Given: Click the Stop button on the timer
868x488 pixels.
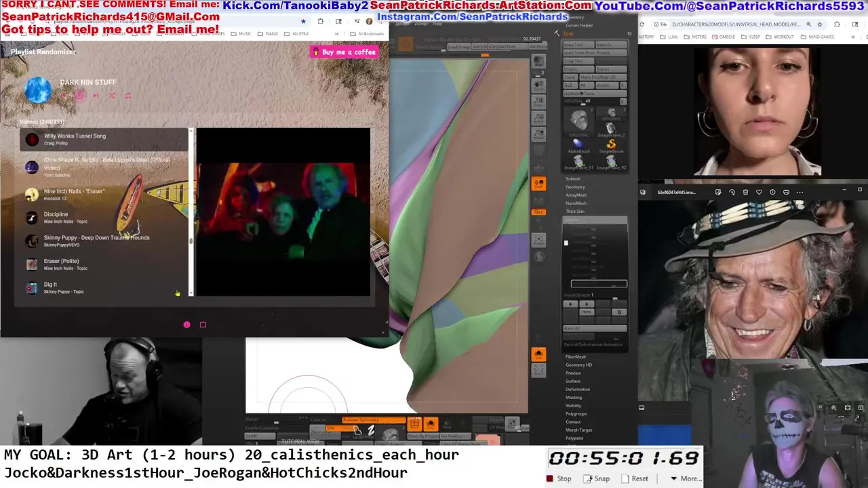Looking at the screenshot, I should (x=559, y=479).
